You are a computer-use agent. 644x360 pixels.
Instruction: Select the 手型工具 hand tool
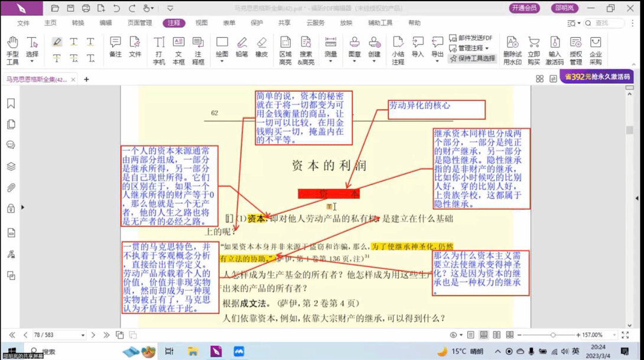(x=12, y=50)
